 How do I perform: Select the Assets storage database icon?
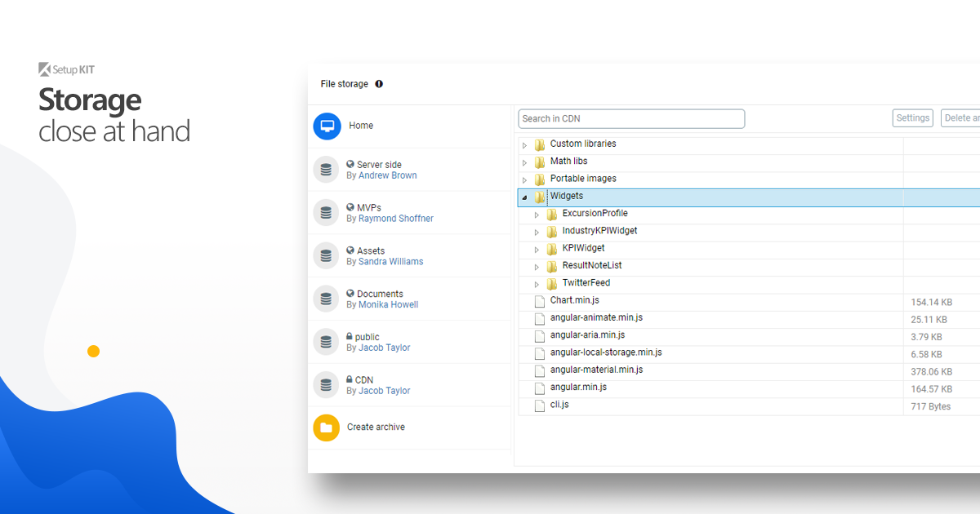point(327,256)
